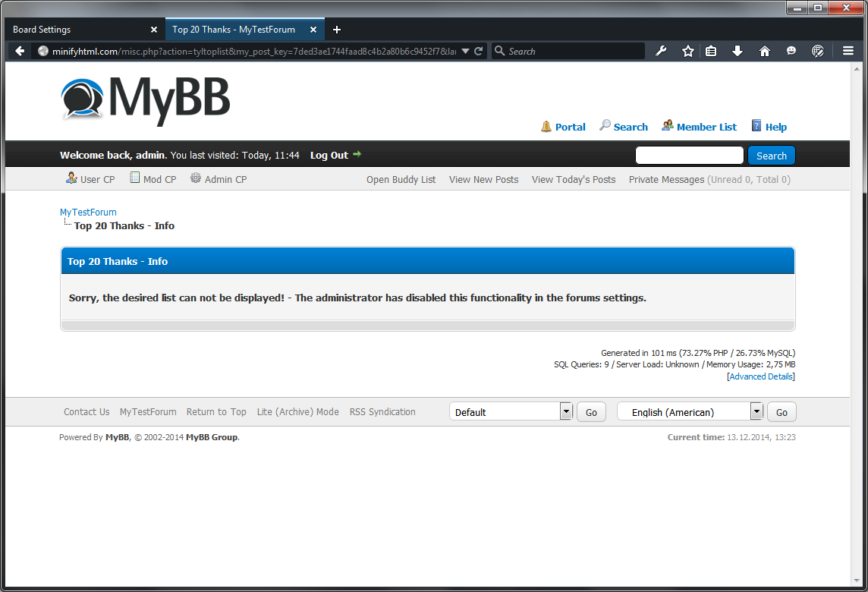Open the wrench developer tools icon
The height and width of the screenshot is (592, 868).
pos(661,51)
